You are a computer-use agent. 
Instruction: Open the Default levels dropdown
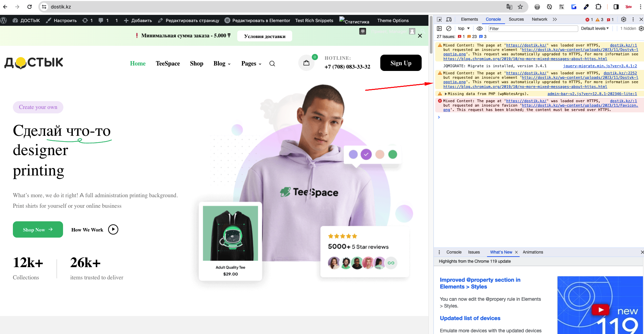coord(595,29)
